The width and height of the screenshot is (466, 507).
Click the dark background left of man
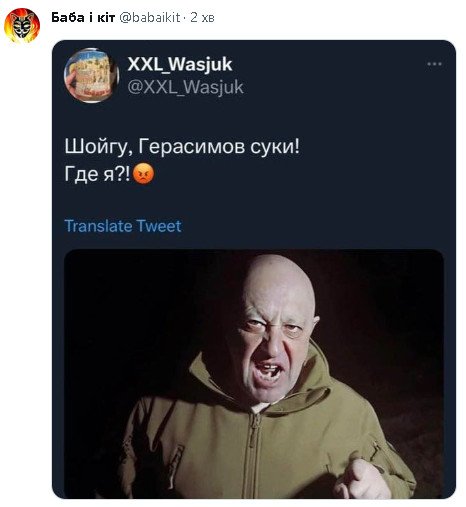click(140, 320)
